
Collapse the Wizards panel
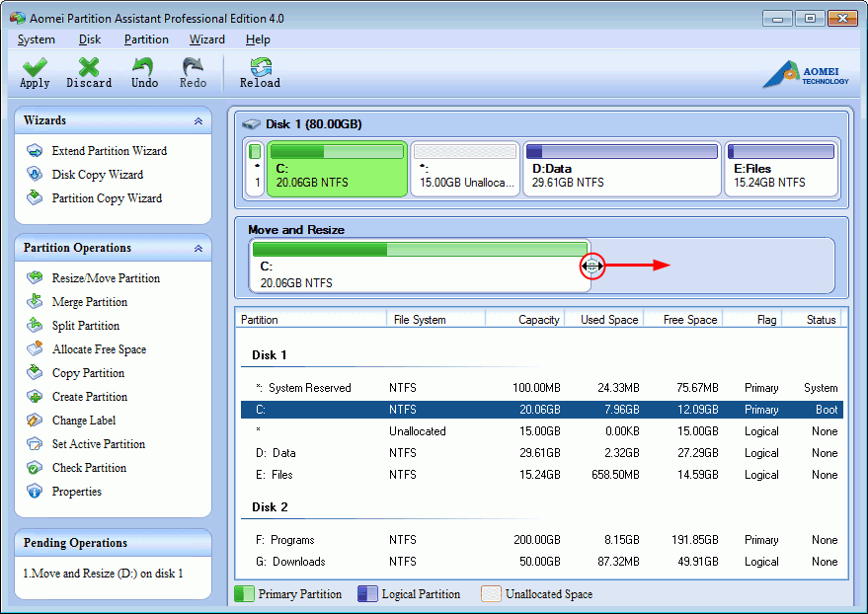point(198,121)
